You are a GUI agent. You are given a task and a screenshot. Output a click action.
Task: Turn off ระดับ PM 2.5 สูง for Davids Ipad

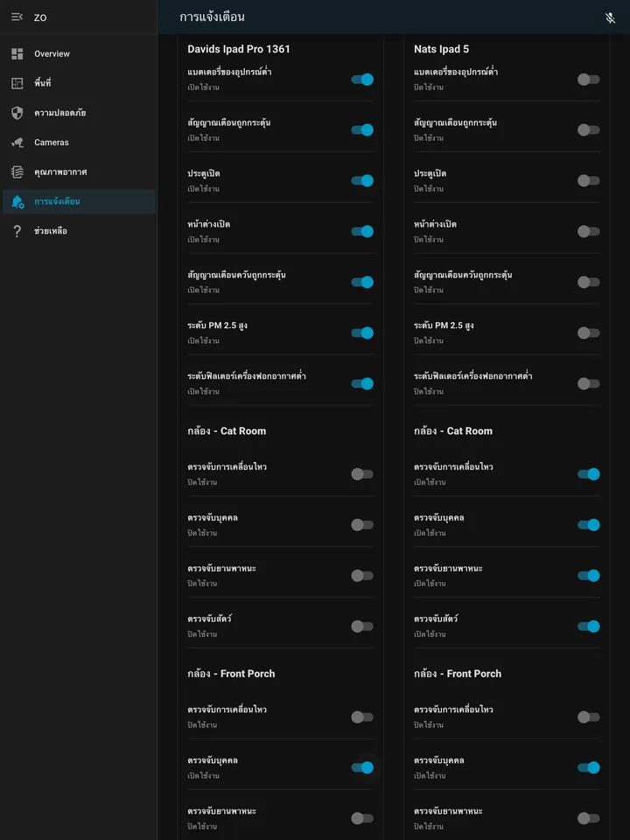coord(362,332)
